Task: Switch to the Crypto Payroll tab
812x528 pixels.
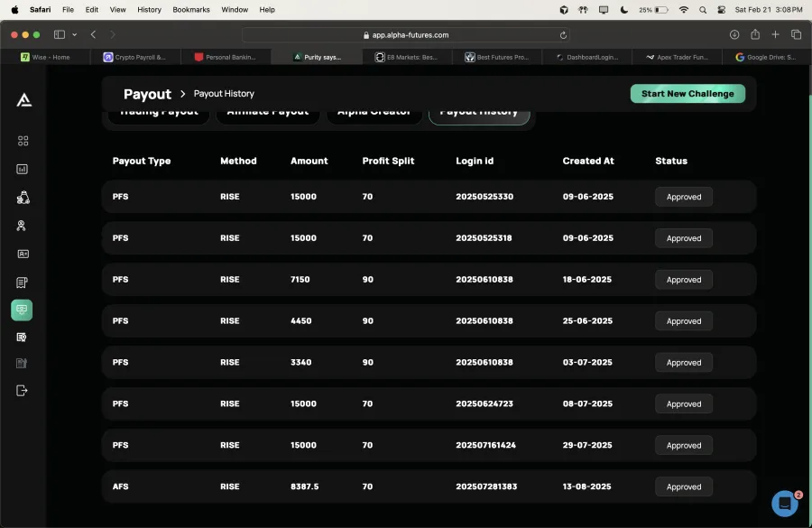Action: 135,57
